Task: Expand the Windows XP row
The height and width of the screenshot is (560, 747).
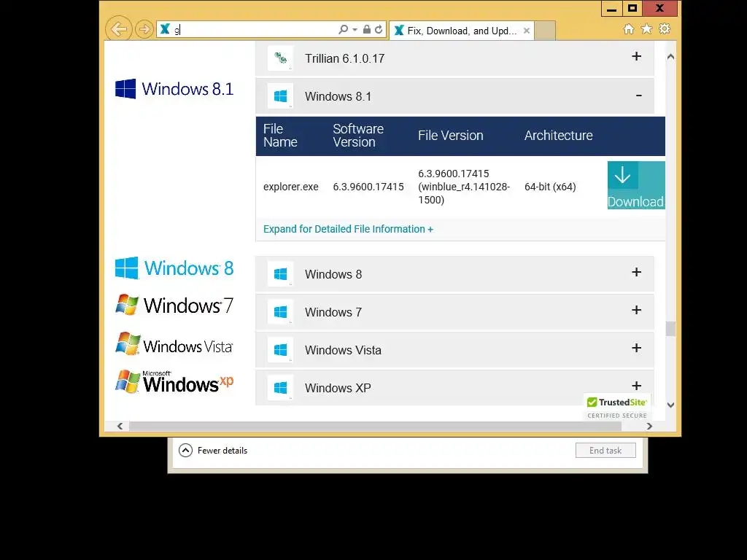Action: coord(636,386)
